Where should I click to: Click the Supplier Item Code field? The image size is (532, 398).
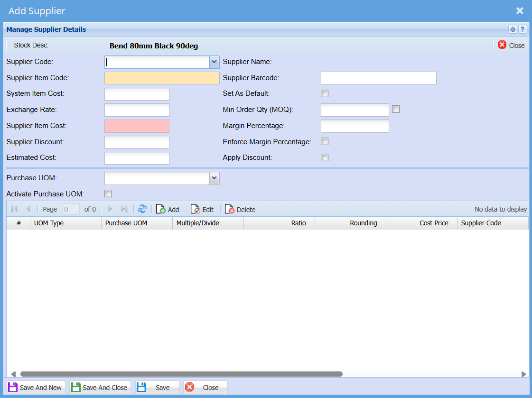(x=162, y=78)
